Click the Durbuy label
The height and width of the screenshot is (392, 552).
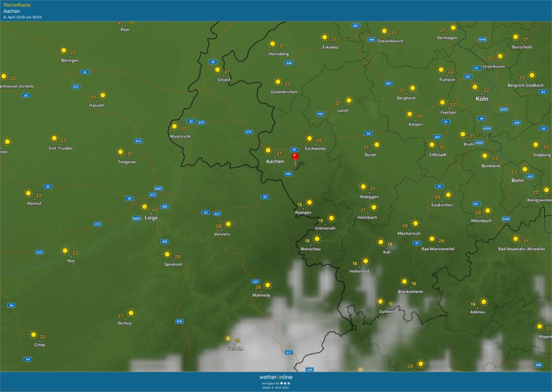tap(125, 323)
